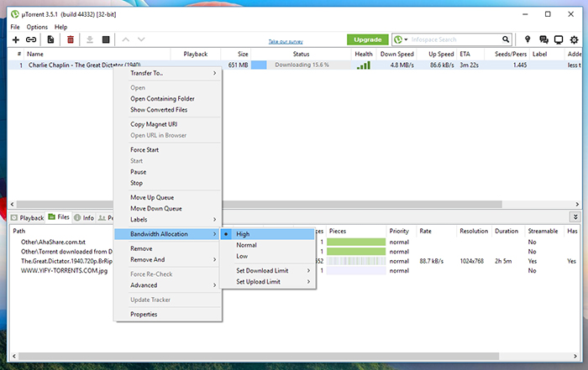Click the remote monitor icon in toolbar
The image size is (588, 370).
coord(559,39)
